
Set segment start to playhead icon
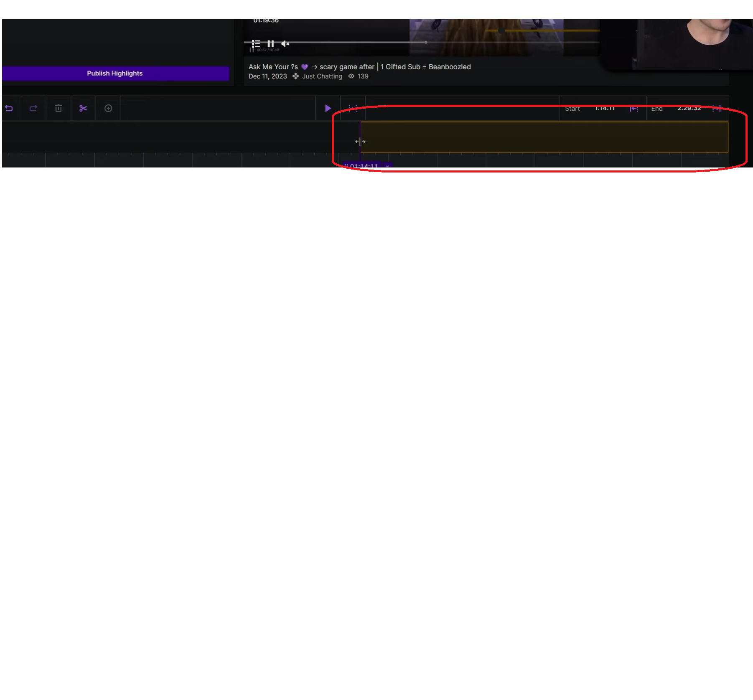tap(633, 109)
